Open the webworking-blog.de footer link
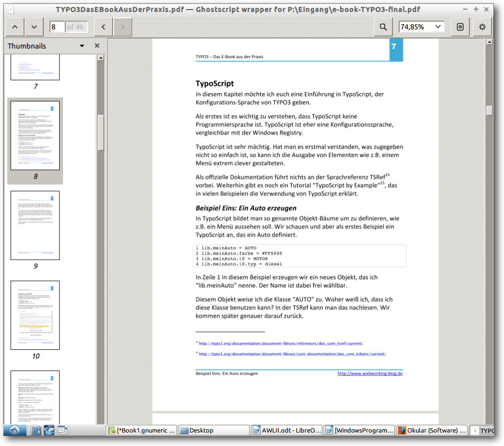The width and height of the screenshot is (504, 446). [x=370, y=373]
